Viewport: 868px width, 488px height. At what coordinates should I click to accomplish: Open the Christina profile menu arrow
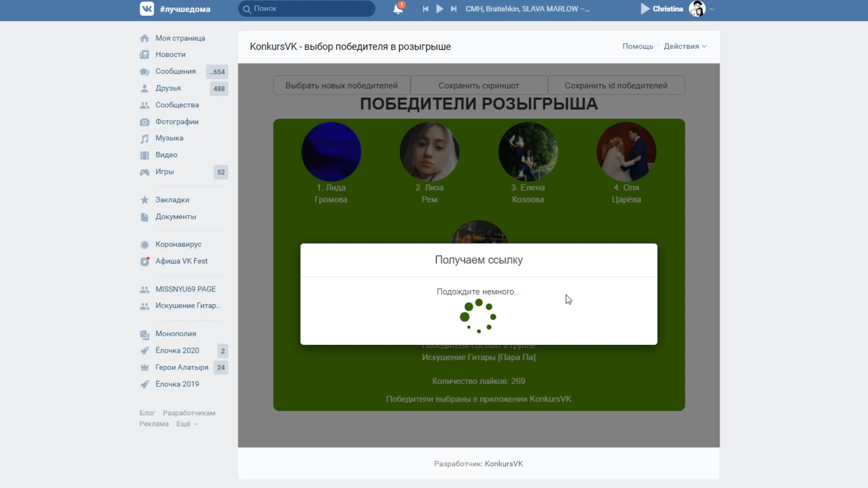tap(712, 10)
